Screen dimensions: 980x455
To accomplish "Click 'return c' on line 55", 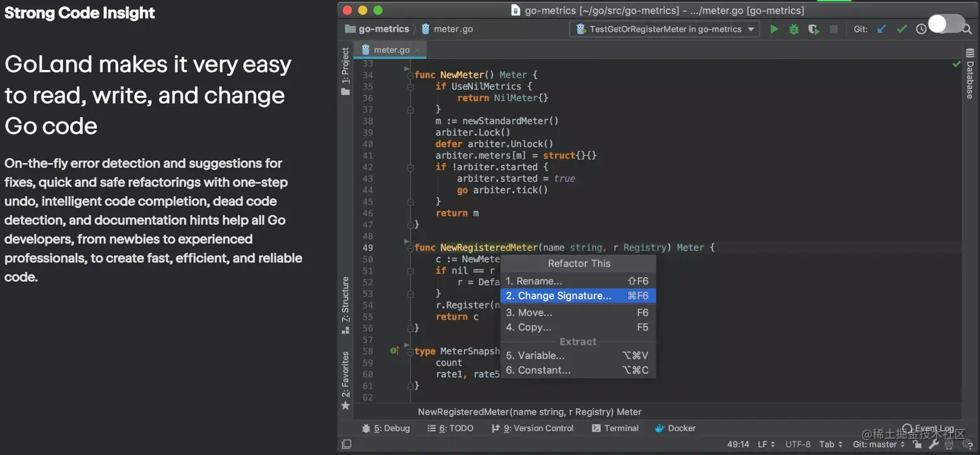I will 457,317.
